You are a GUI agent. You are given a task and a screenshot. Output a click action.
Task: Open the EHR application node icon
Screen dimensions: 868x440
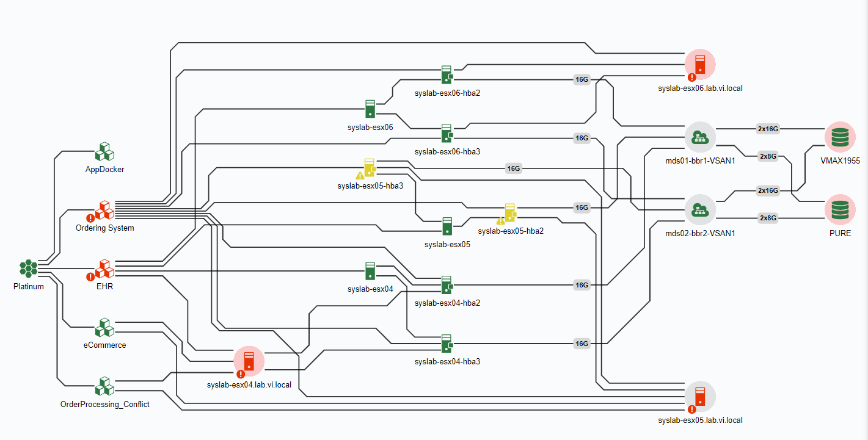104,269
